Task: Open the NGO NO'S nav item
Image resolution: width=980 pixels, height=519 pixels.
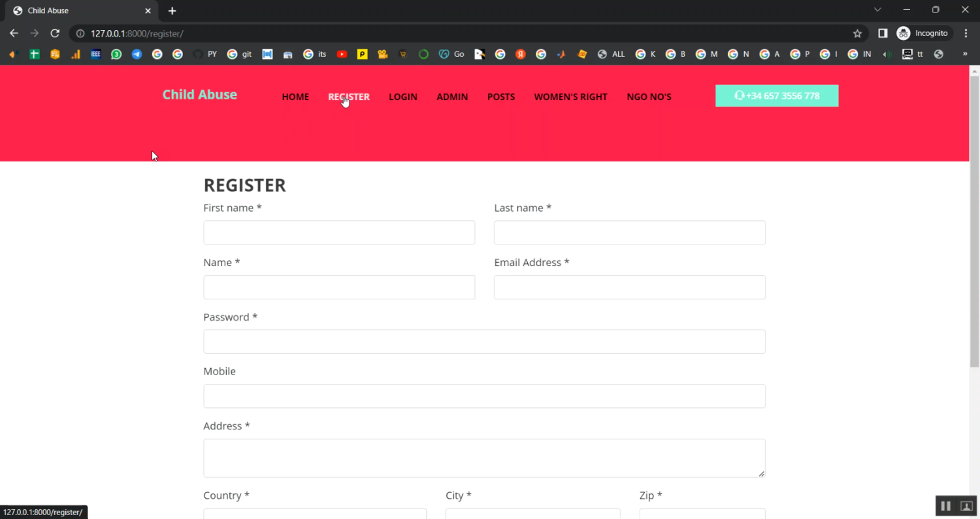Action: [x=649, y=97]
